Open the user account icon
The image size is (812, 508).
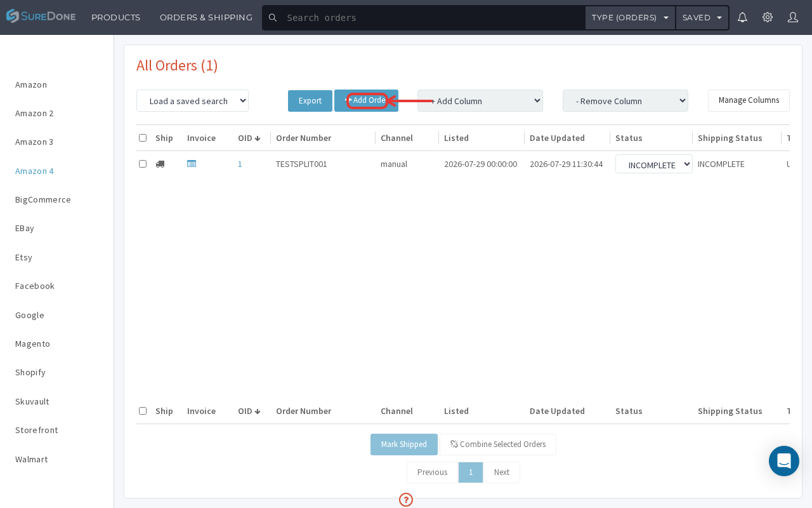793,17
